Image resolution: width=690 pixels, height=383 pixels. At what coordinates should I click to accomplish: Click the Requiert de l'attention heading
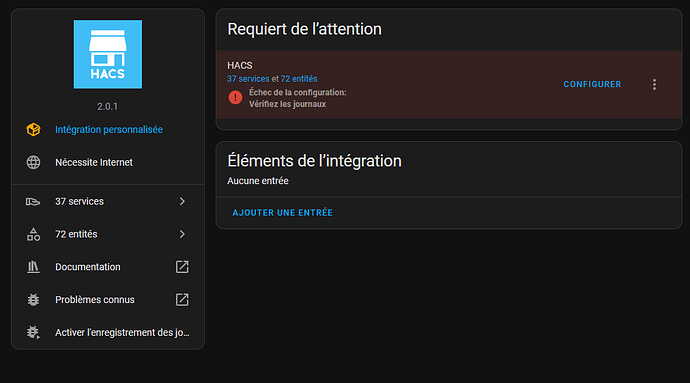[305, 29]
